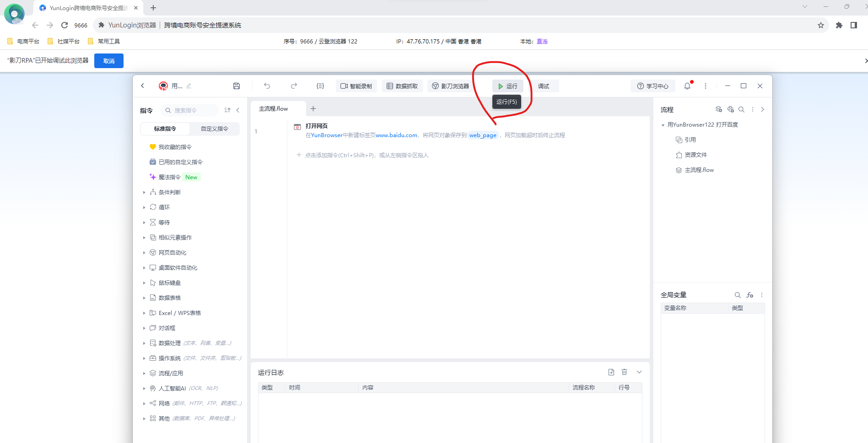Start 智能录制 smart recording

(x=356, y=86)
